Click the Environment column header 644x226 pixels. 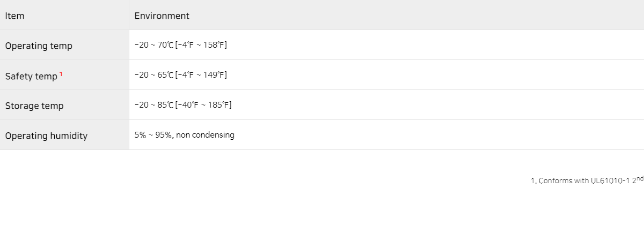click(x=162, y=16)
